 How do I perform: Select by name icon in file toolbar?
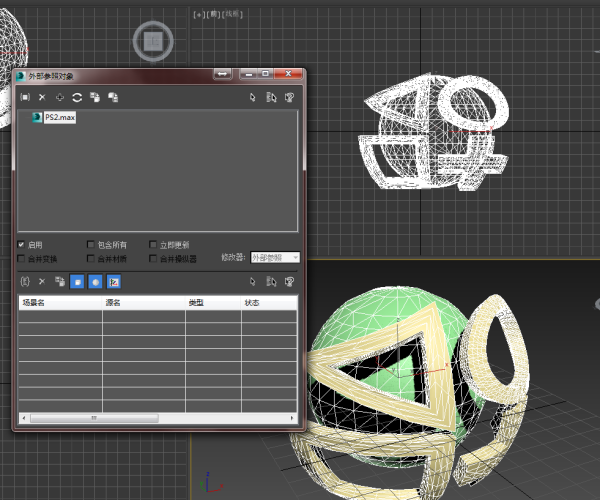coord(271,97)
